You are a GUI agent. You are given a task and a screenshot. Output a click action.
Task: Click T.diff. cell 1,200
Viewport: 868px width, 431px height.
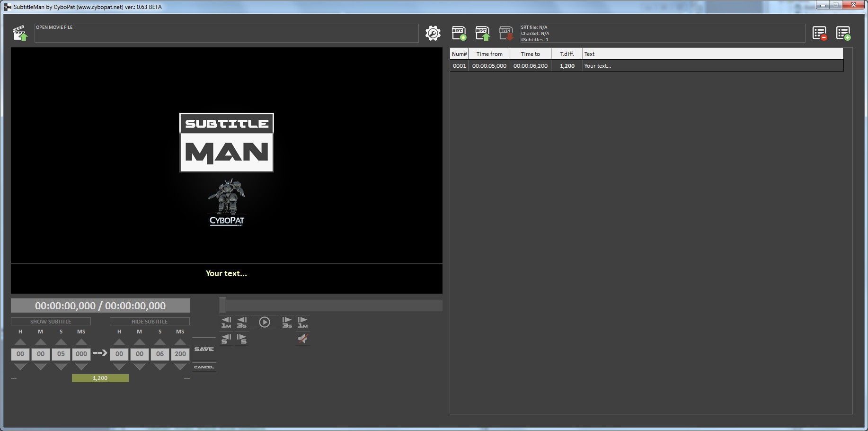(567, 66)
